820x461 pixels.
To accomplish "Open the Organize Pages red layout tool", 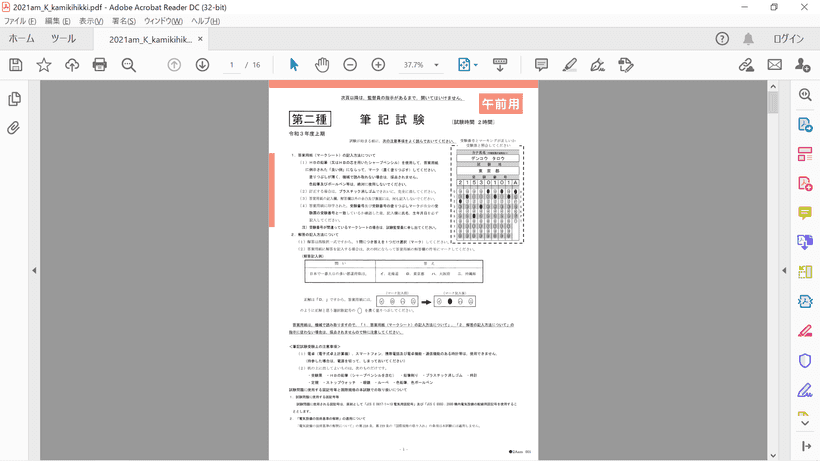I will coord(805,154).
